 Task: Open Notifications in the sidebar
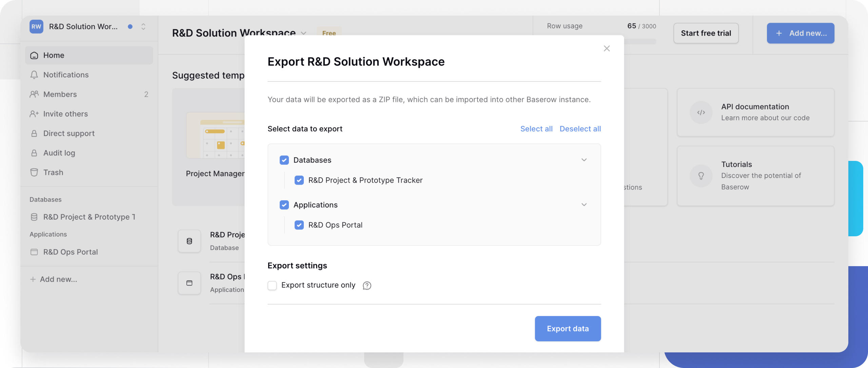point(89,75)
